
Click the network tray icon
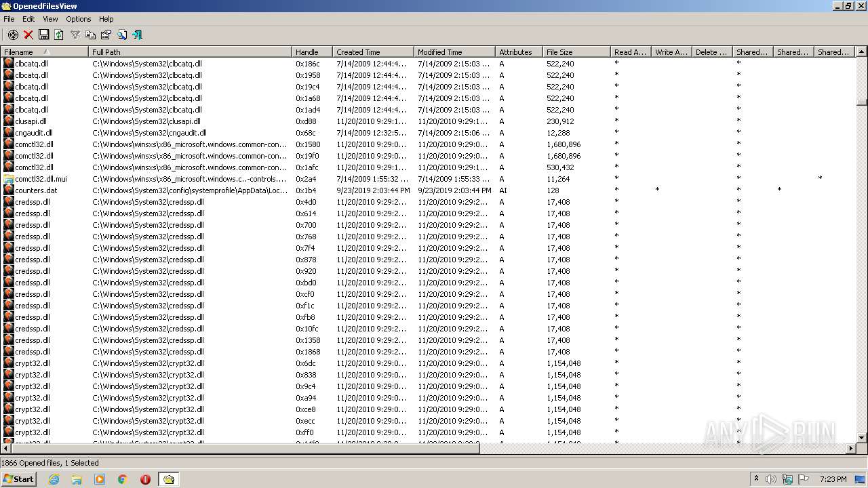click(x=787, y=479)
